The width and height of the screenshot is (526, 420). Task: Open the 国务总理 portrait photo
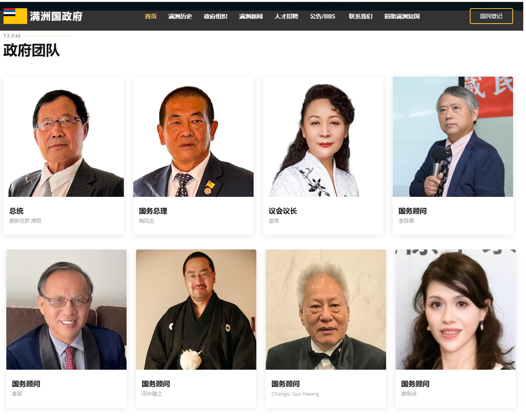pyautogui.click(x=193, y=137)
